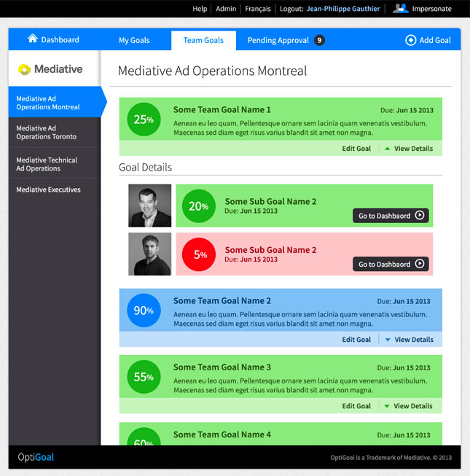Click the 25% progress circle
This screenshot has height=476, width=470.
pyautogui.click(x=144, y=120)
